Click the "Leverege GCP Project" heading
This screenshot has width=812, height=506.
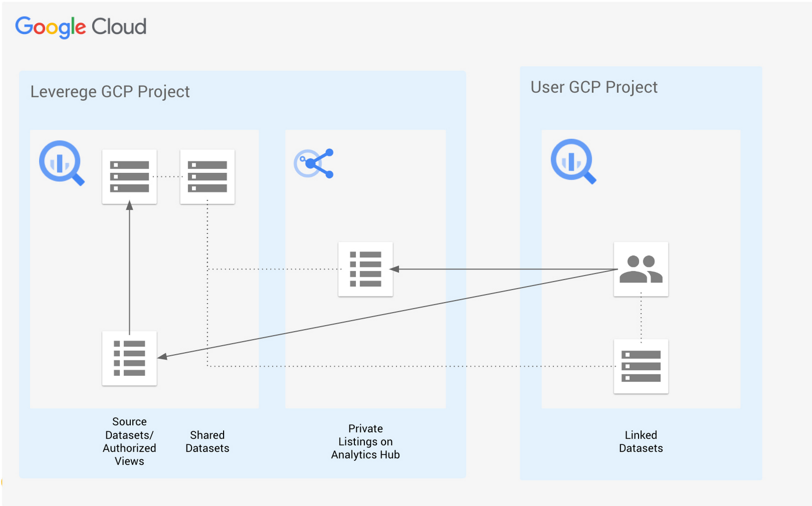[x=110, y=92]
